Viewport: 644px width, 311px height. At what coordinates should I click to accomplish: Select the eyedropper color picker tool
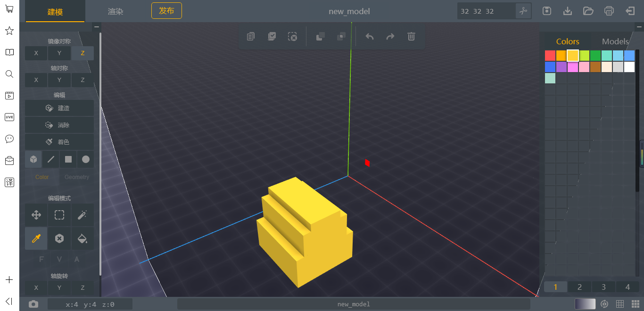tap(36, 238)
